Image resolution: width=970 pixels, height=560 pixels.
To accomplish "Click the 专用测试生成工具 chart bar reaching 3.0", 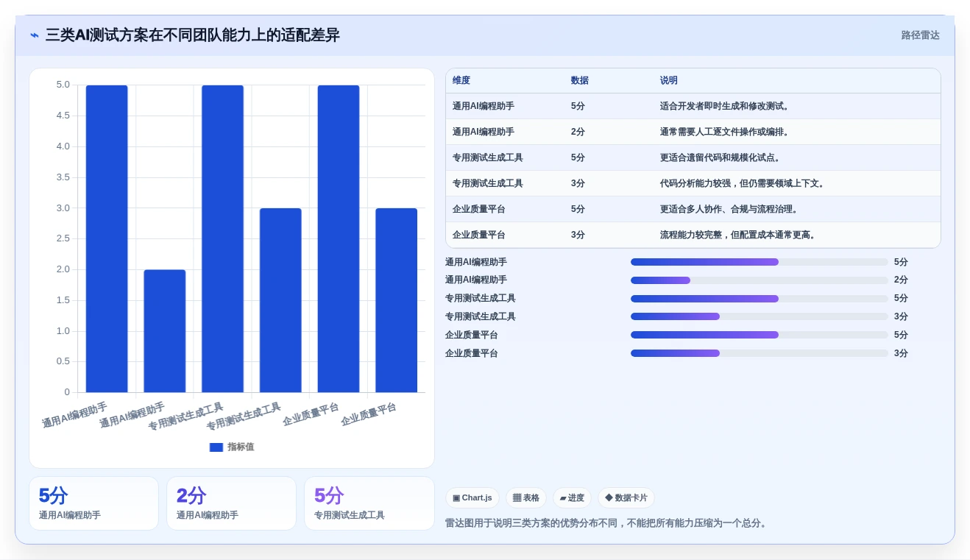I will [280, 300].
